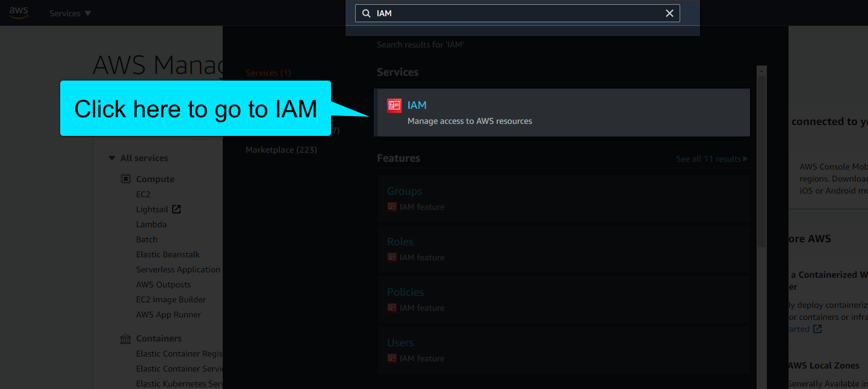Click the Elastic Beanstalk link
The height and width of the screenshot is (389, 868).
(168, 254)
